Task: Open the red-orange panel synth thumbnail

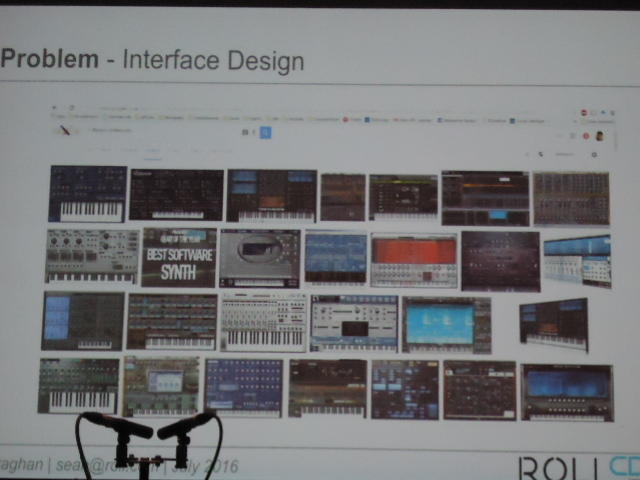Action: tap(414, 260)
